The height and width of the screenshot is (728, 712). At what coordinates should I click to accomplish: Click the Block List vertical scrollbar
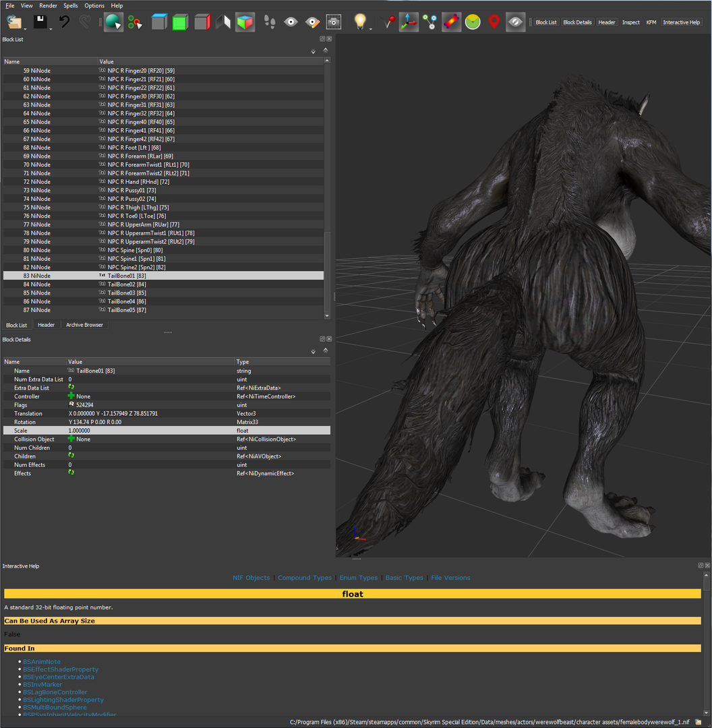point(327,188)
